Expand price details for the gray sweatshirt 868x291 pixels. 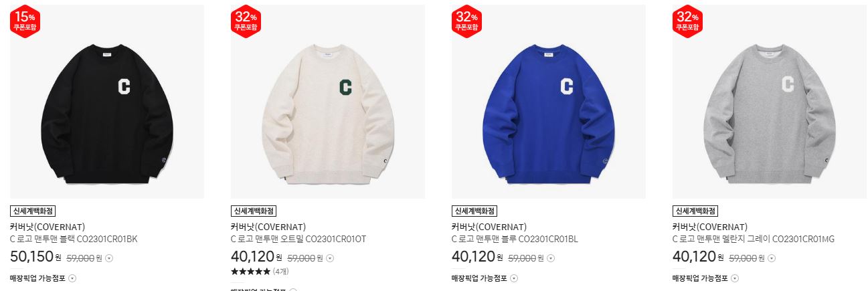pos(772,258)
